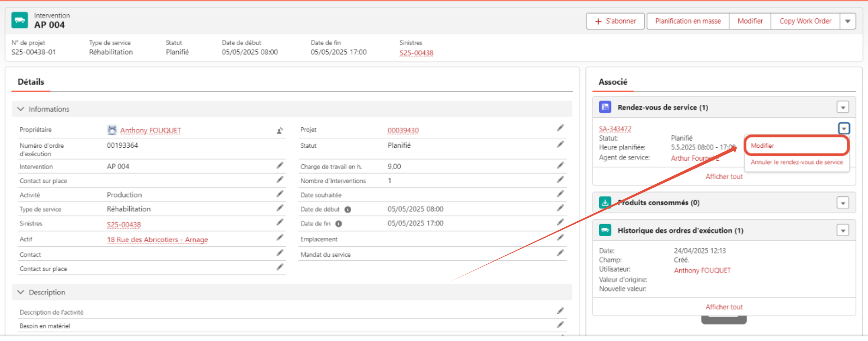Edit the Description de l'activité pencil icon

point(560,311)
